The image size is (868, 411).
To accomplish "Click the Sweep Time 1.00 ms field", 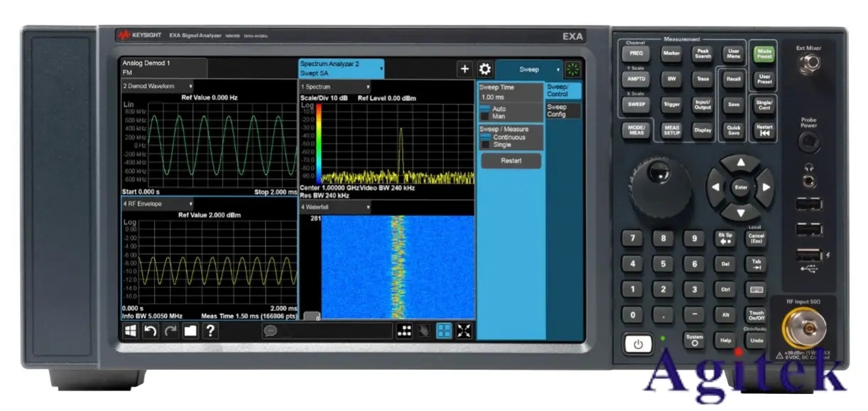I will coord(509,97).
